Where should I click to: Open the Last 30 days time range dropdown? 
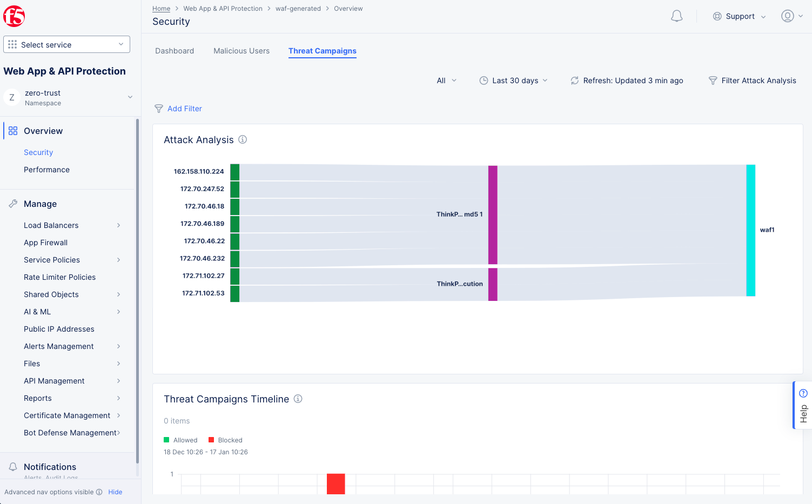[x=513, y=80]
